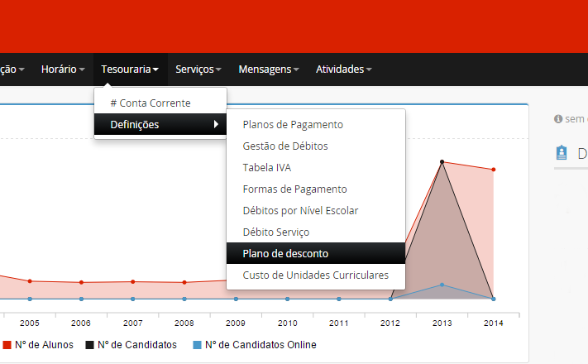The width and height of the screenshot is (588, 364).
Task: Open the Tabela IVA entry
Action: [266, 168]
